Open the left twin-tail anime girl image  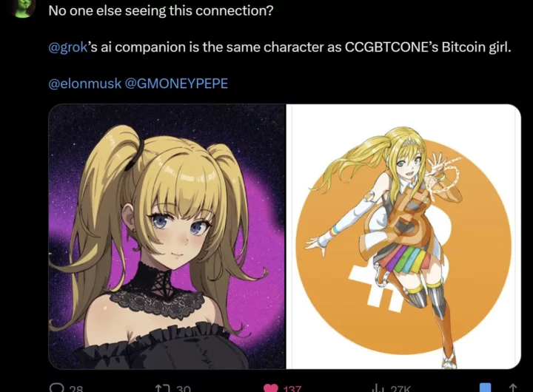[167, 237]
